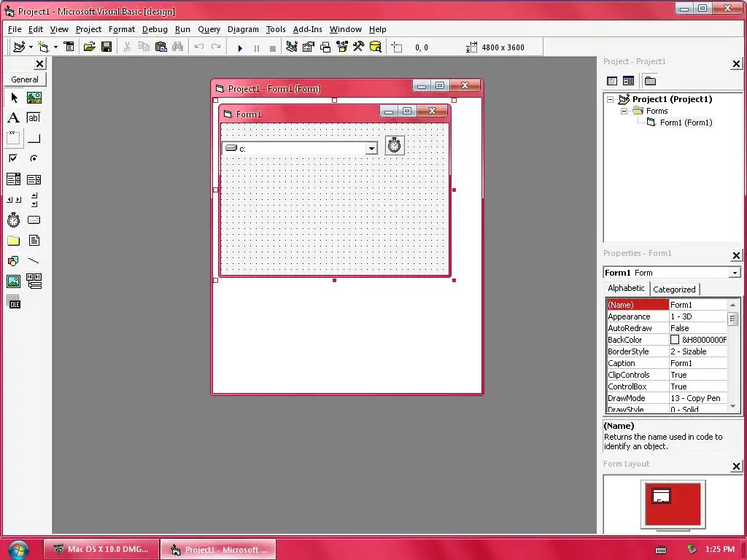
Task: Open Add Standard EXE Project dropdown arrow
Action: pyautogui.click(x=31, y=47)
